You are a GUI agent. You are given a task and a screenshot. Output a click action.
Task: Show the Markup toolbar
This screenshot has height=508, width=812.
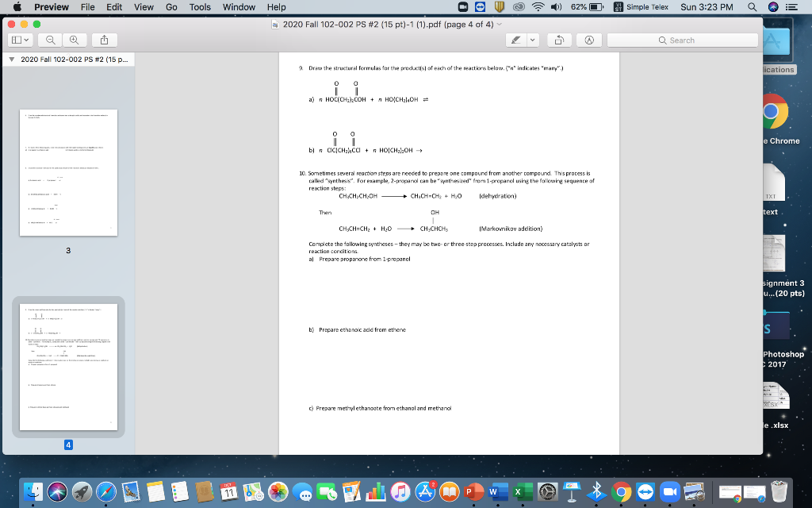[589, 40]
